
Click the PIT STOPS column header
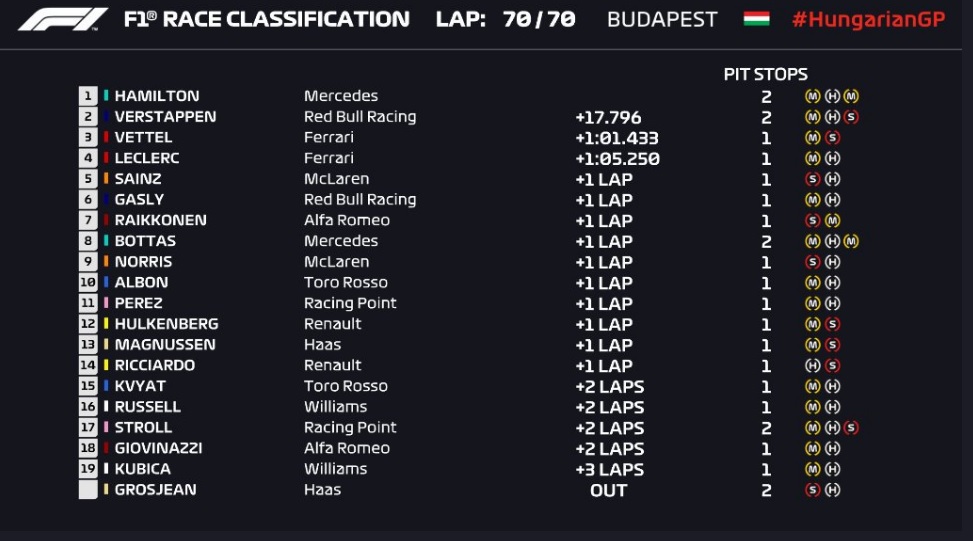tap(766, 74)
